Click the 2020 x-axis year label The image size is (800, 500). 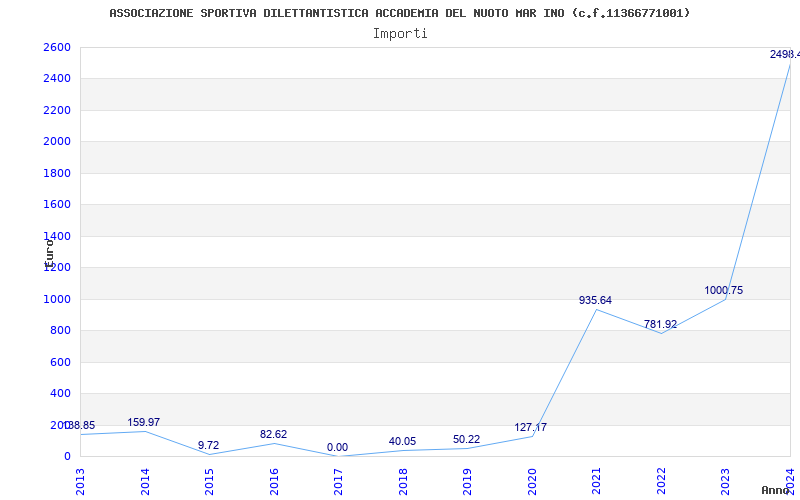tap(532, 481)
